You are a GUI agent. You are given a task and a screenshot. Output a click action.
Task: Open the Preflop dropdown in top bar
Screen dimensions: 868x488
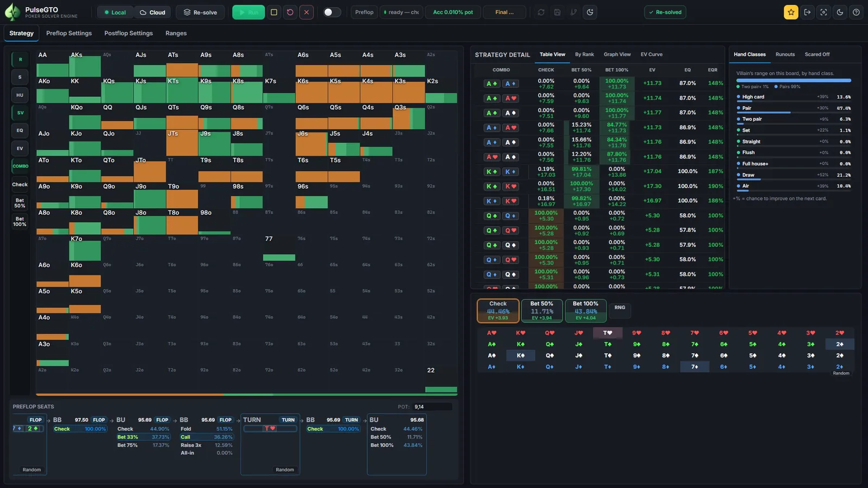(364, 12)
